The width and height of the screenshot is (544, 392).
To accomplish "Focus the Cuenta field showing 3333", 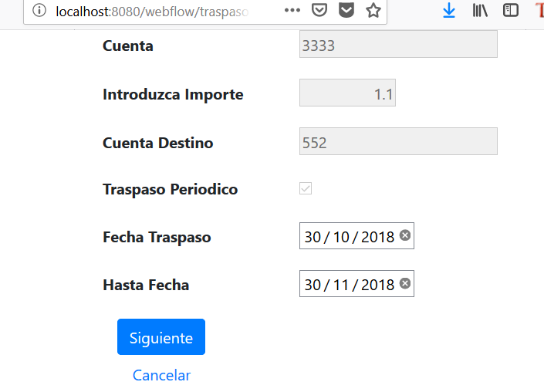I will (x=398, y=44).
